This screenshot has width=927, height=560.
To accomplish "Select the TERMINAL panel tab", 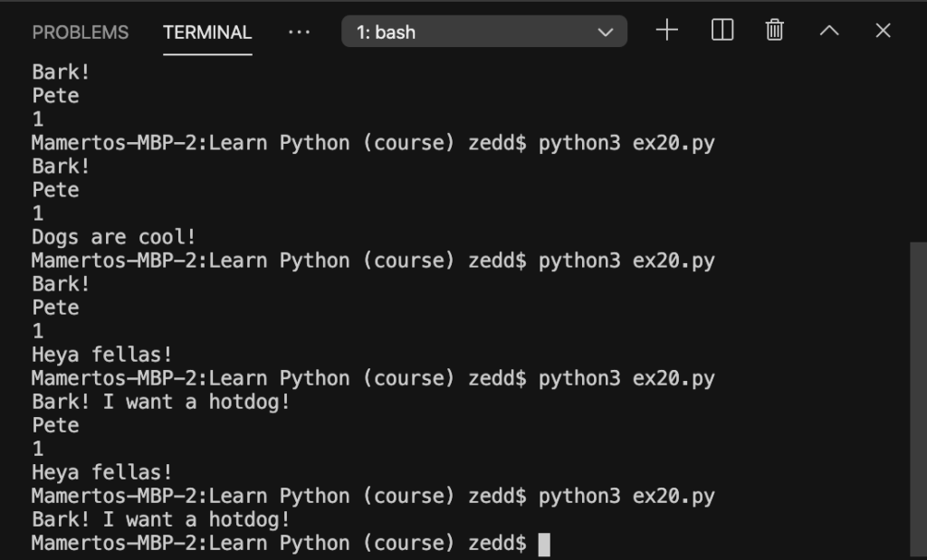I will [x=207, y=32].
